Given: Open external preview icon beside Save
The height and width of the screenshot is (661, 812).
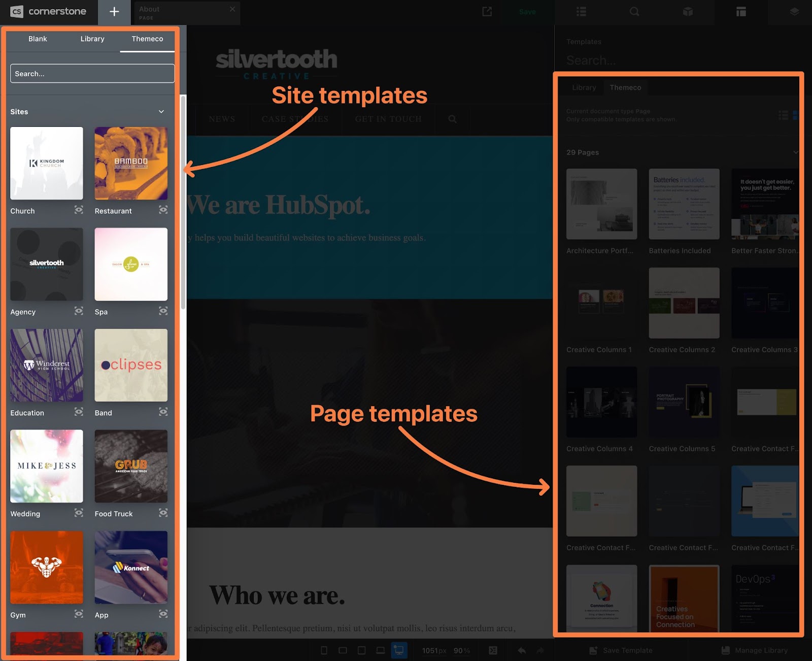Looking at the screenshot, I should coord(487,12).
